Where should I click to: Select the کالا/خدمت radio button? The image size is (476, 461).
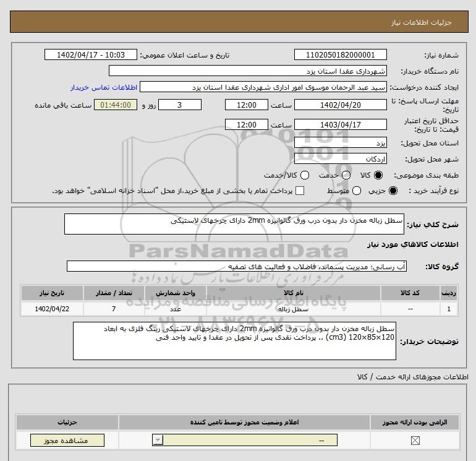(305, 175)
